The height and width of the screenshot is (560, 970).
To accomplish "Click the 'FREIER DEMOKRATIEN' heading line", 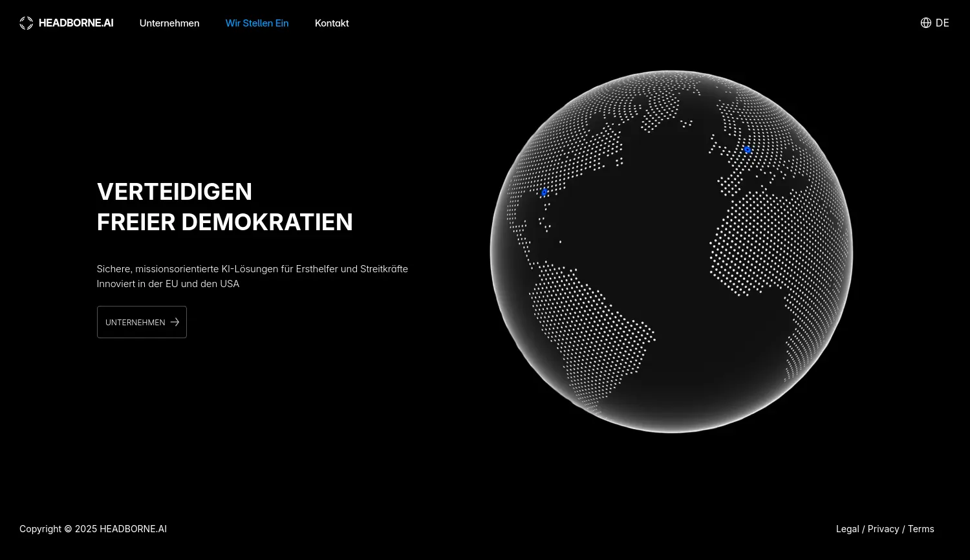I will tap(225, 222).
